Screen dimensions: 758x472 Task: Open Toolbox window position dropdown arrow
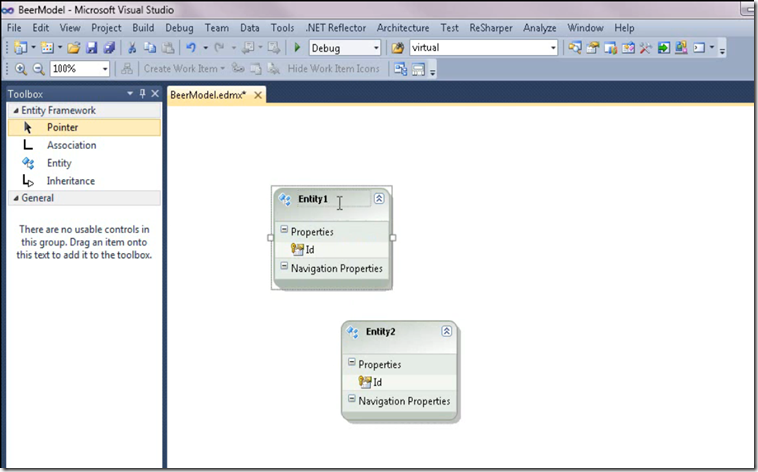(130, 93)
